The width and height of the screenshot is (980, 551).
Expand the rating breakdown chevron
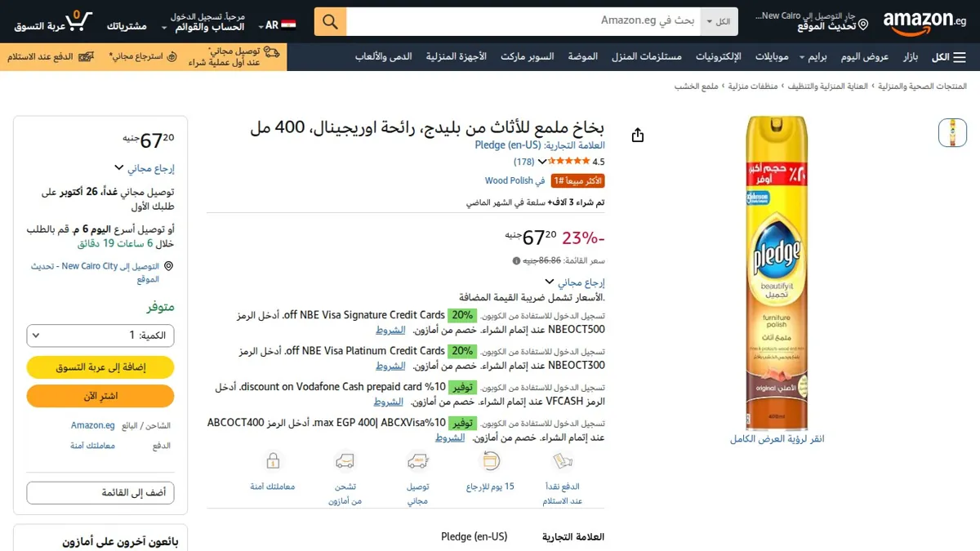click(542, 162)
